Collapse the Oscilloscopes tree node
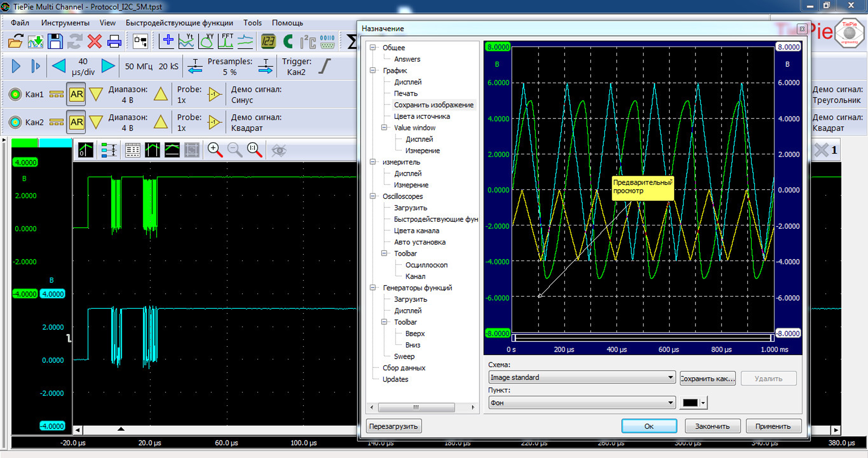 [373, 196]
